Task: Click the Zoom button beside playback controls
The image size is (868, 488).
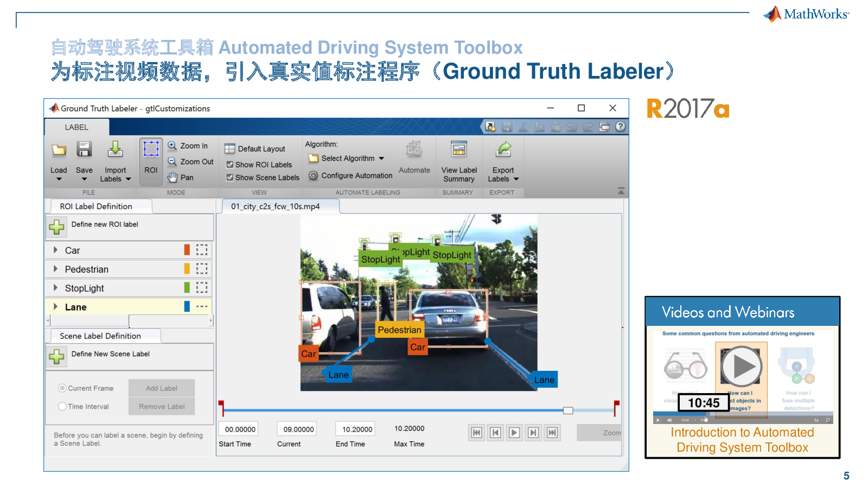Action: coord(599,433)
